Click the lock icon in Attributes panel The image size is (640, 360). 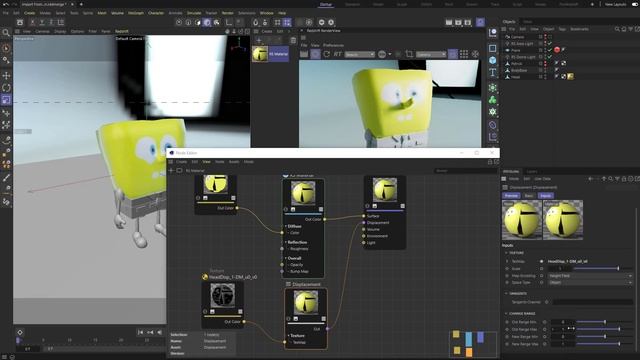tap(624, 179)
